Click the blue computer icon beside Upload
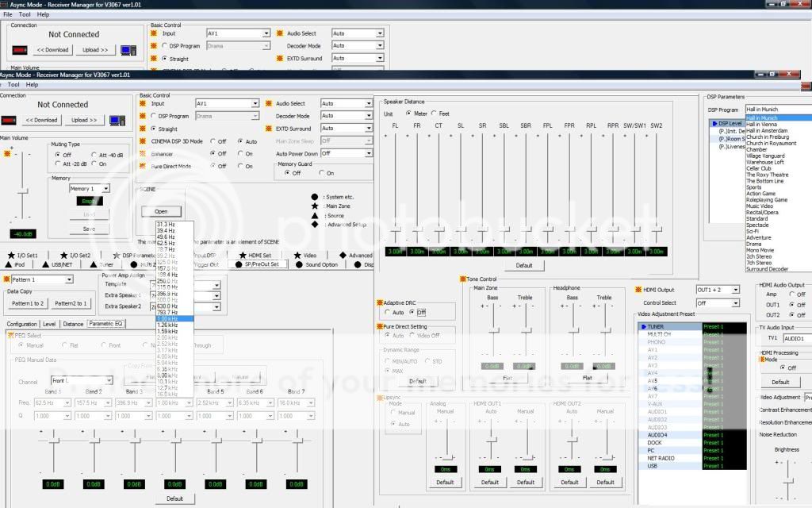The width and height of the screenshot is (812, 508). (x=117, y=120)
